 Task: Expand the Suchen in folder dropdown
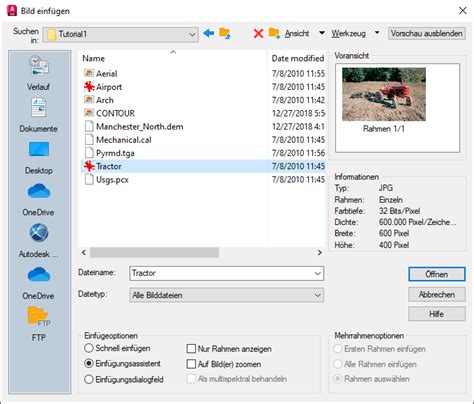click(x=192, y=34)
